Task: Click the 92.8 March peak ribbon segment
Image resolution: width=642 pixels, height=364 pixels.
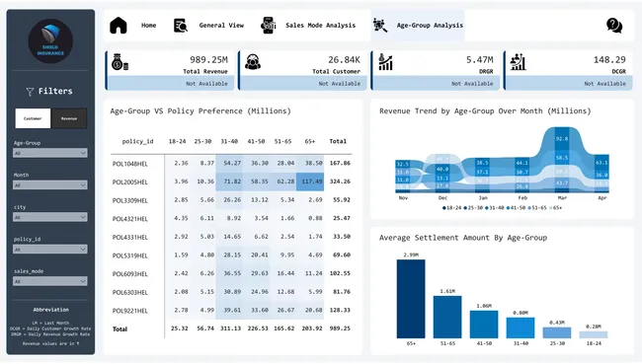Action: coord(562,139)
